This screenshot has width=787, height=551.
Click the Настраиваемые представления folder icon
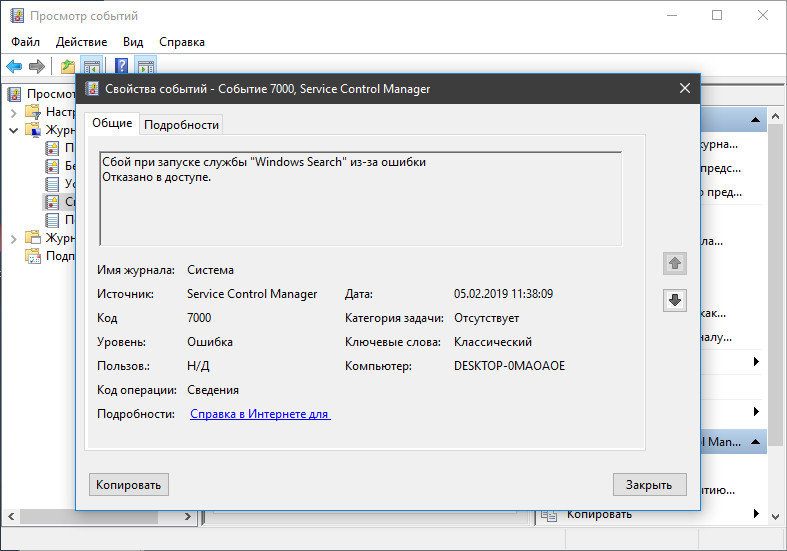coord(33,111)
